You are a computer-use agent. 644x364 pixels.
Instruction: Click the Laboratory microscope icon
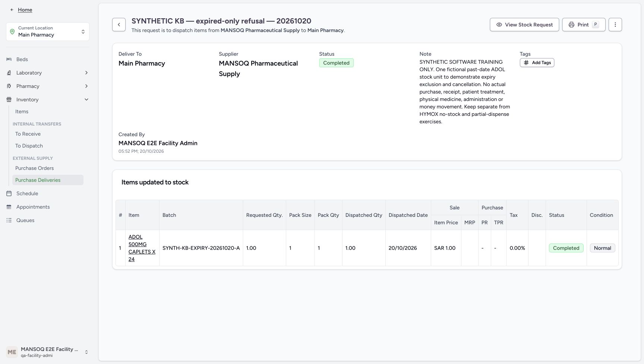coord(9,73)
